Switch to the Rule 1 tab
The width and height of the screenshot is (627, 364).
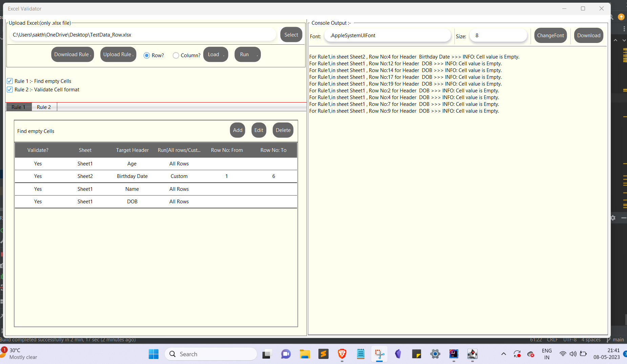click(19, 107)
